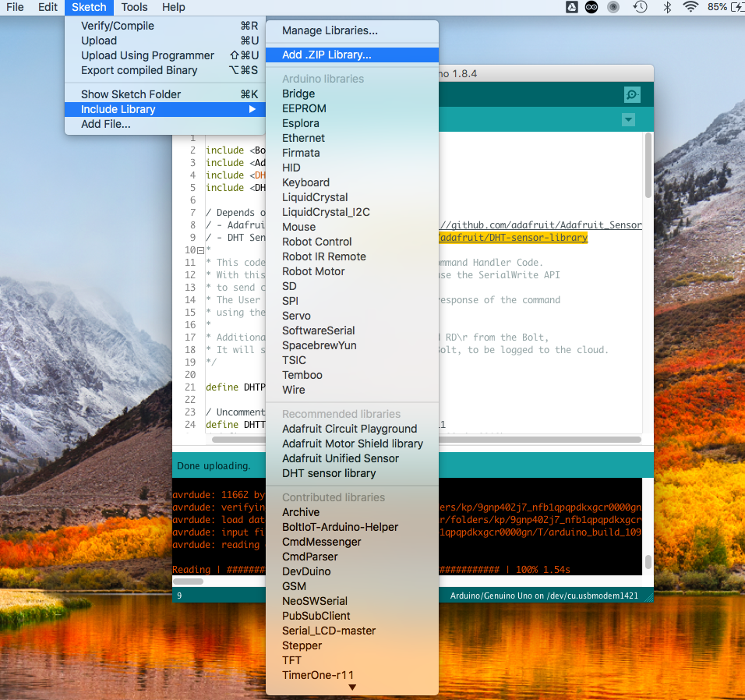Click the Arduino Create owl-eyes menu icon
Viewport: 745px width, 700px height.
tap(592, 7)
